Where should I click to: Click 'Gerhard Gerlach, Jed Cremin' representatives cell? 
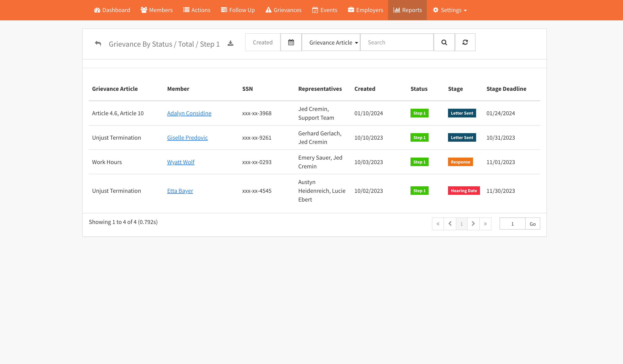point(320,138)
